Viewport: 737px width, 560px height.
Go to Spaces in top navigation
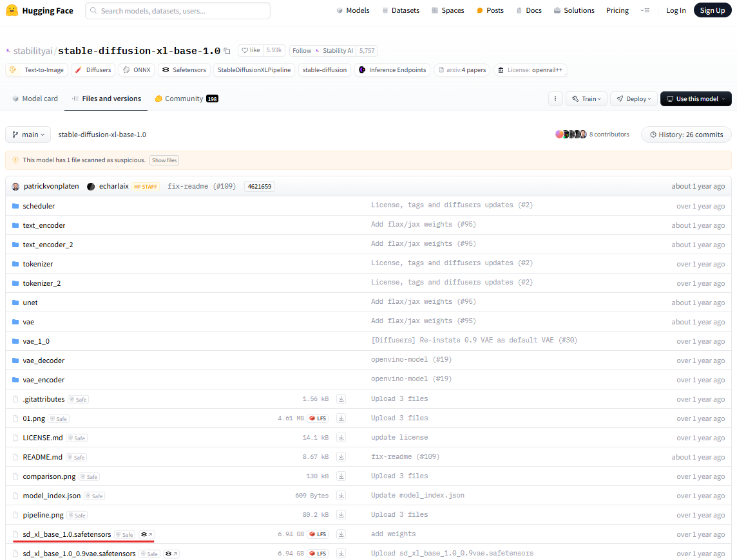pyautogui.click(x=448, y=10)
